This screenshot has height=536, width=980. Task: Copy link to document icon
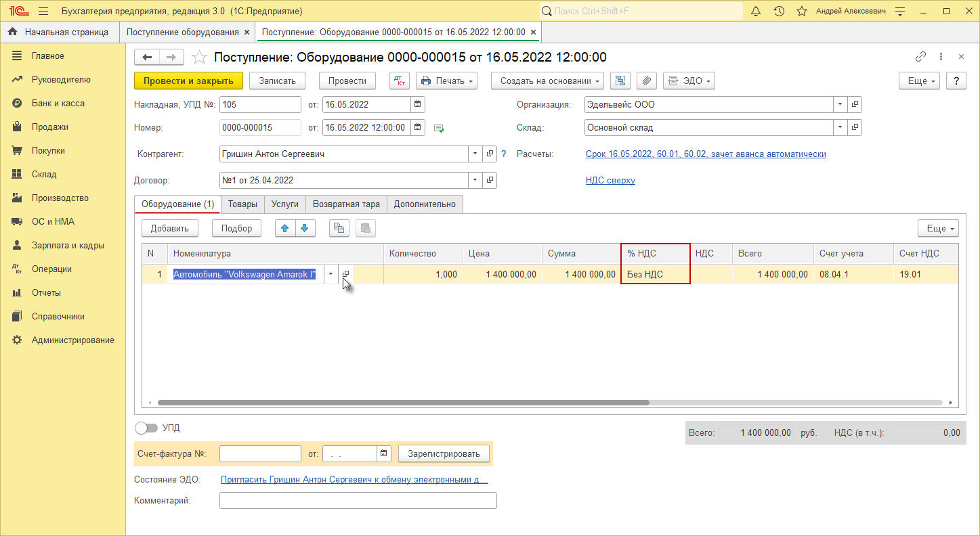920,57
